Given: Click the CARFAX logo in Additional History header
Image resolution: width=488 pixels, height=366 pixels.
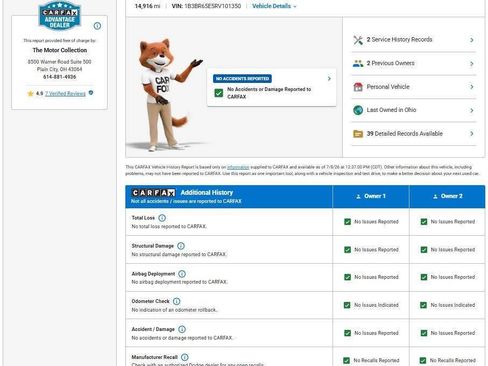Looking at the screenshot, I should pyautogui.click(x=153, y=193).
